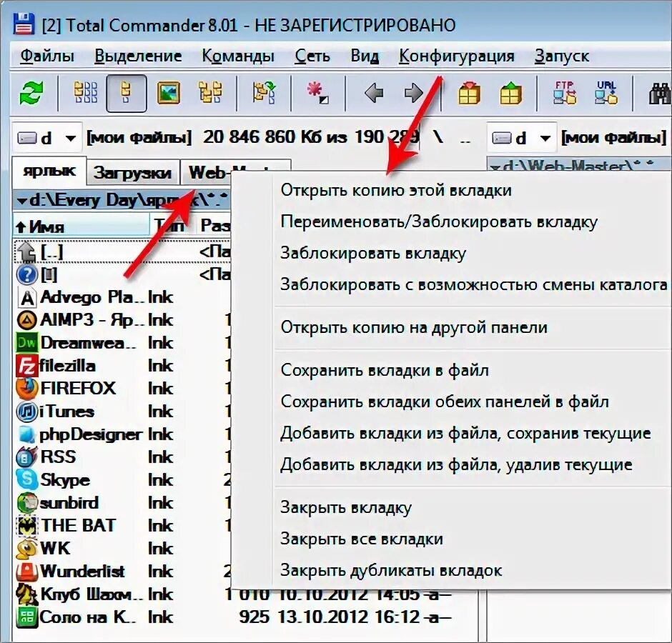672x643 pixels.
Task: Select Заблокировать с возможностью смены каталога
Action: click(x=451, y=284)
